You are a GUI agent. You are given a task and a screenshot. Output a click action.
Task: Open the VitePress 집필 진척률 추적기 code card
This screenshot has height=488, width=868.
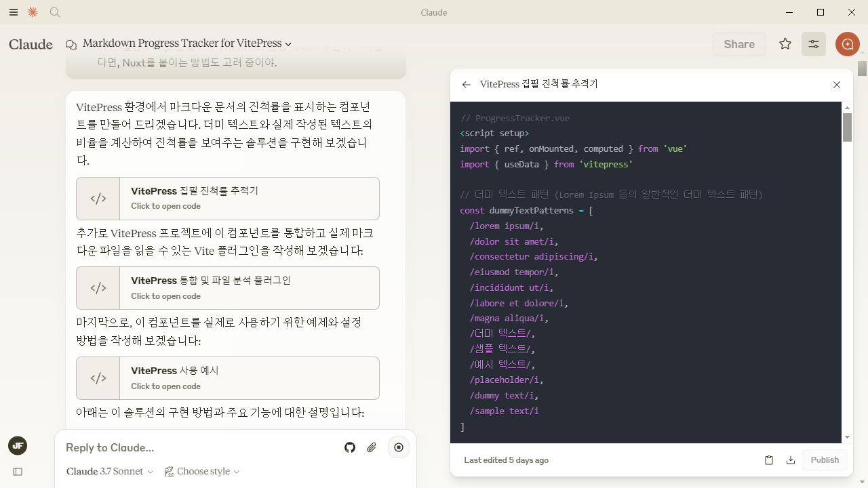[228, 199]
